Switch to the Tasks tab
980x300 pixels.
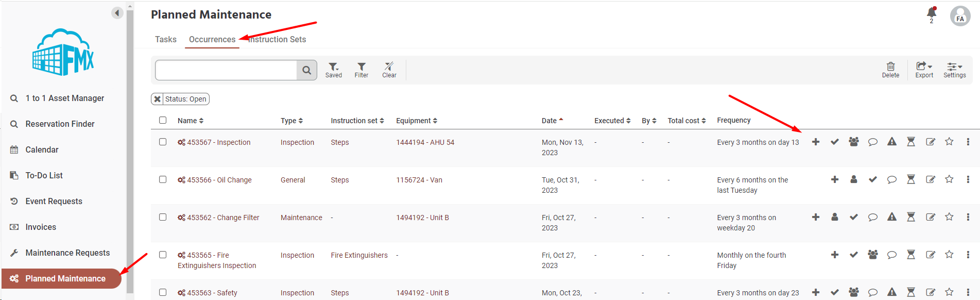(x=166, y=39)
